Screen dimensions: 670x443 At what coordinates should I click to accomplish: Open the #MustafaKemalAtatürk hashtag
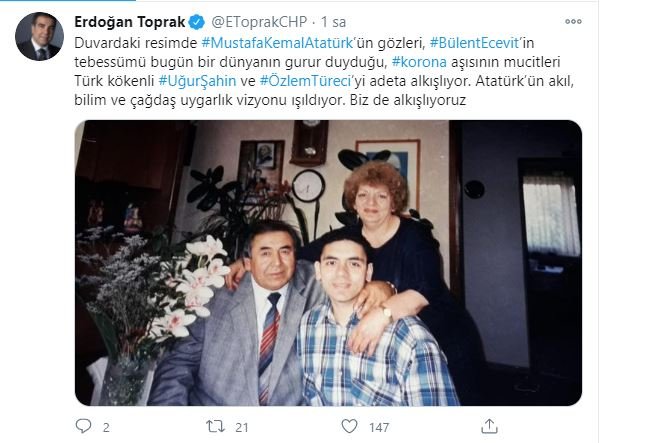pyautogui.click(x=277, y=43)
